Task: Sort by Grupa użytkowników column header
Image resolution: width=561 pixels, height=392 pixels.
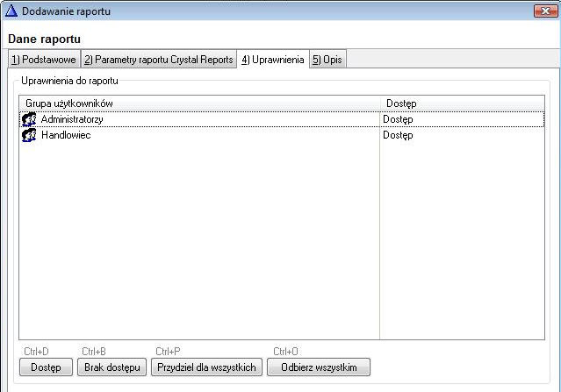Action: (198, 103)
